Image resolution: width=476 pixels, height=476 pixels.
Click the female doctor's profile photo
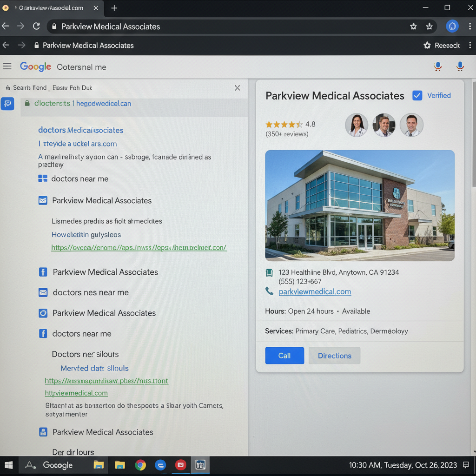(357, 125)
